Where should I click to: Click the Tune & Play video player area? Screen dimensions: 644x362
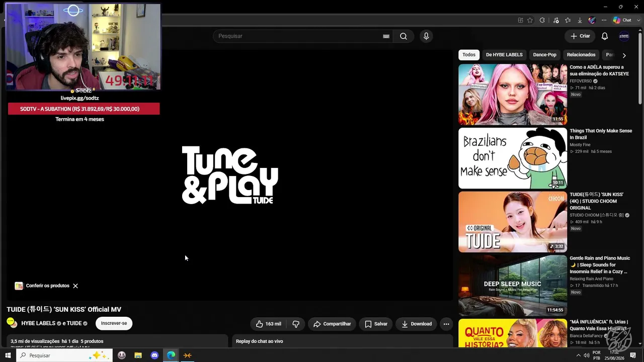229,175
